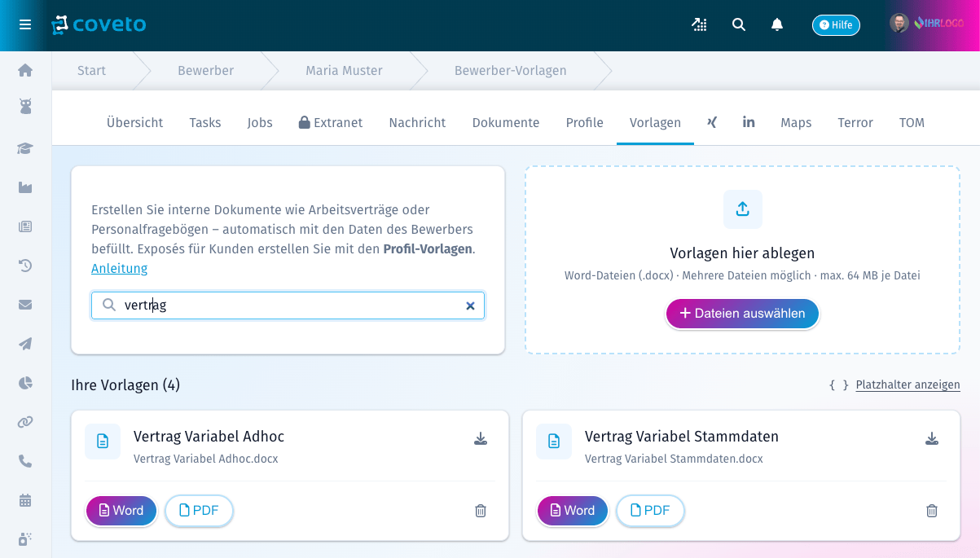This screenshot has height=558, width=980.
Task: Open the phone icon in sidebar
Action: [25, 461]
